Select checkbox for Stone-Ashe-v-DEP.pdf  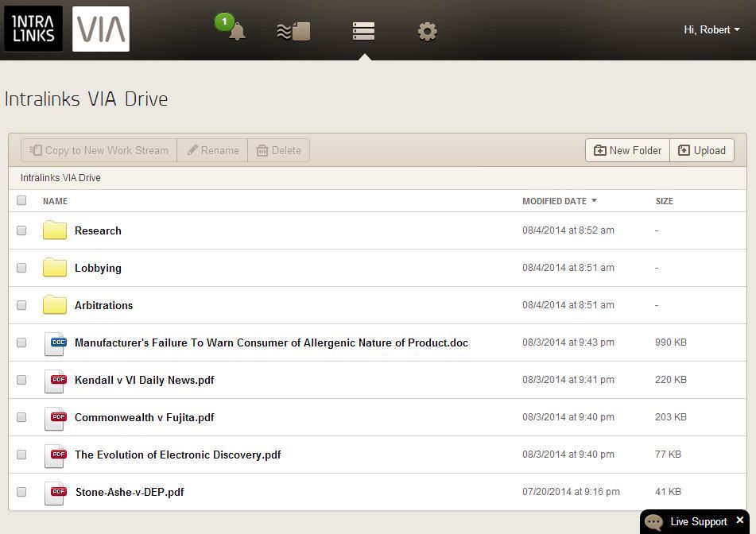[21, 492]
